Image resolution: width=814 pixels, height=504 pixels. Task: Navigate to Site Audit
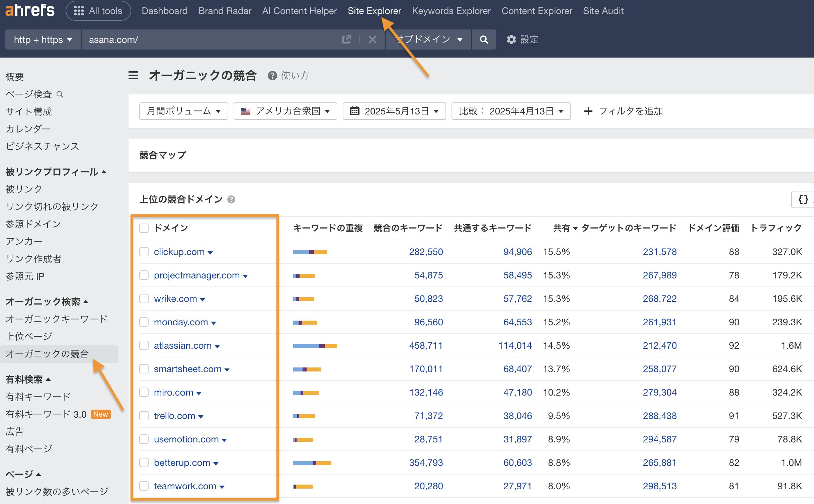click(x=603, y=10)
